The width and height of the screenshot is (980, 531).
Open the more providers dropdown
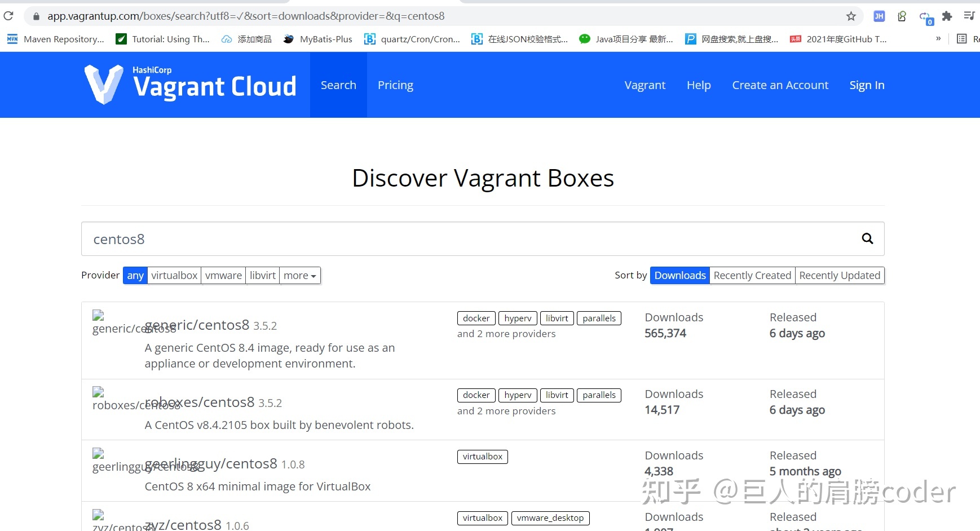(x=299, y=275)
